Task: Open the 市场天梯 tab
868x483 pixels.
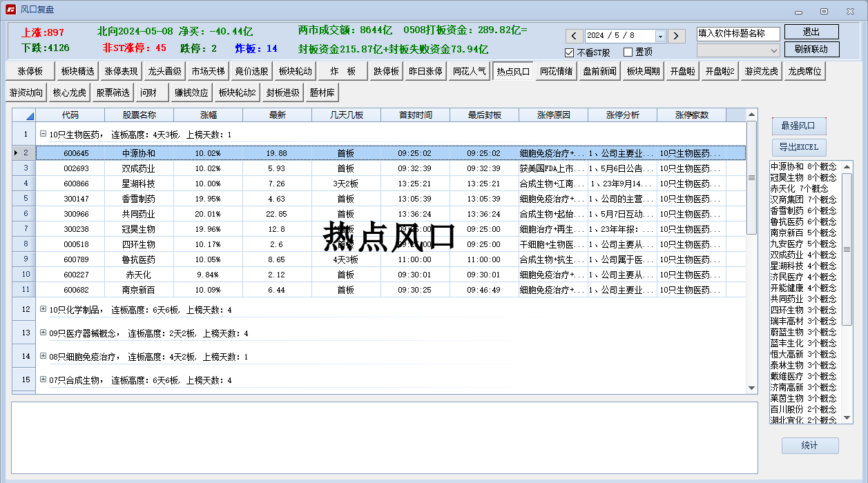Action: [x=208, y=72]
